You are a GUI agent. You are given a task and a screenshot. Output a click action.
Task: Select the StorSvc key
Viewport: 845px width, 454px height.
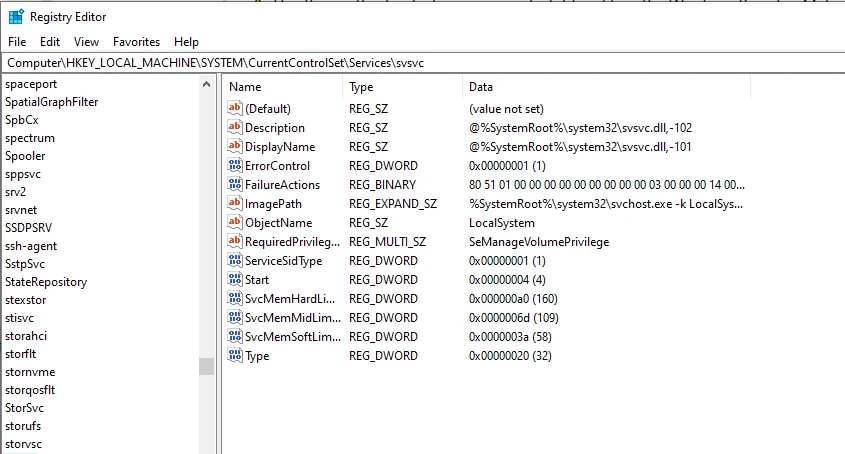tap(25, 408)
